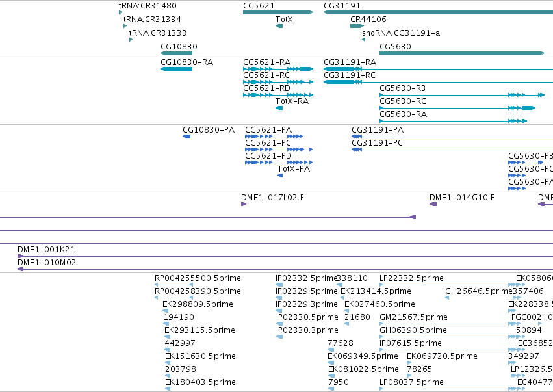
Task: Select the IP02332.5prime EST label
Action: (x=306, y=278)
